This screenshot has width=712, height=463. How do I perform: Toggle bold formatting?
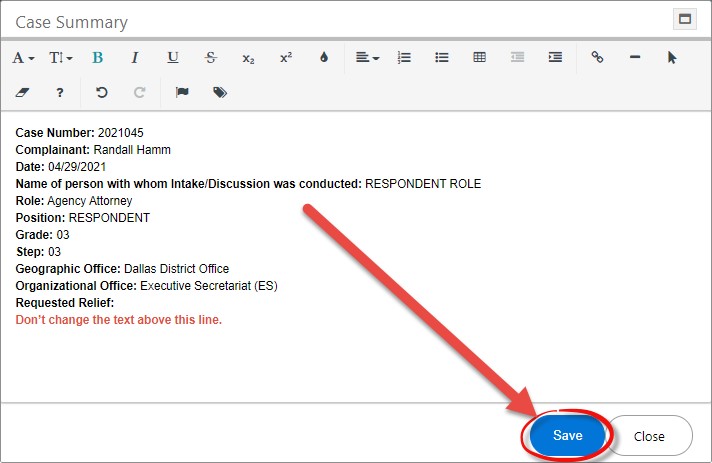click(97, 58)
